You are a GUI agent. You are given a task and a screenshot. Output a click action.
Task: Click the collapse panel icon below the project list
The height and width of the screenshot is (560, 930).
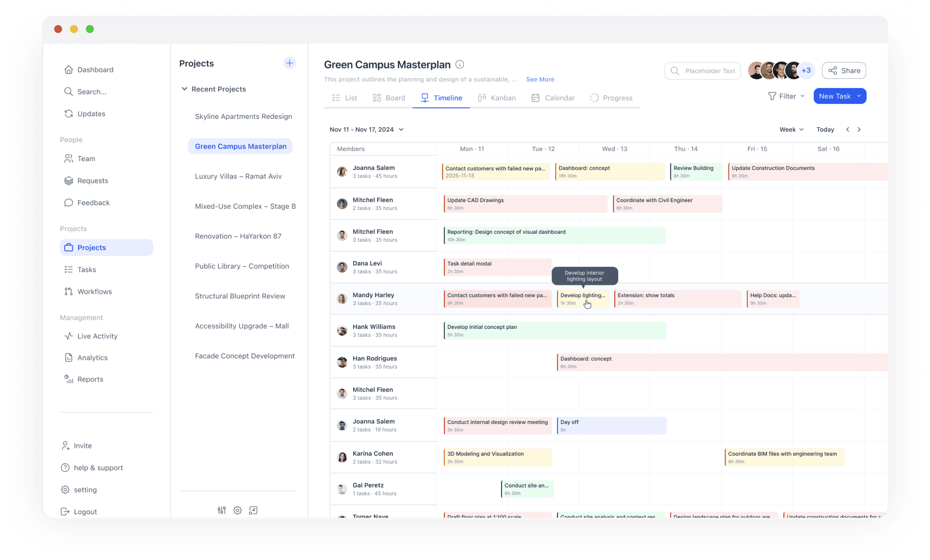[x=253, y=510]
